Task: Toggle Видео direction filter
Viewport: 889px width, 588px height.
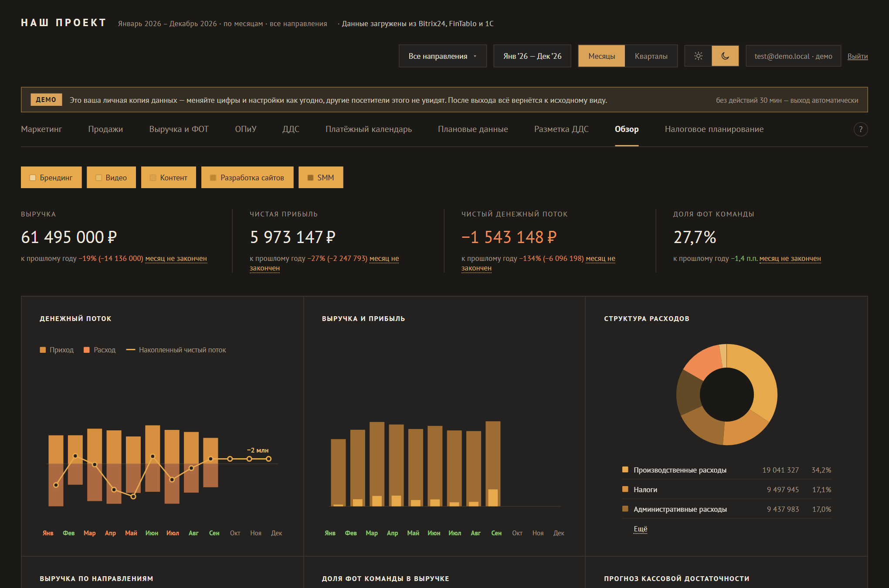Action: coord(111,177)
